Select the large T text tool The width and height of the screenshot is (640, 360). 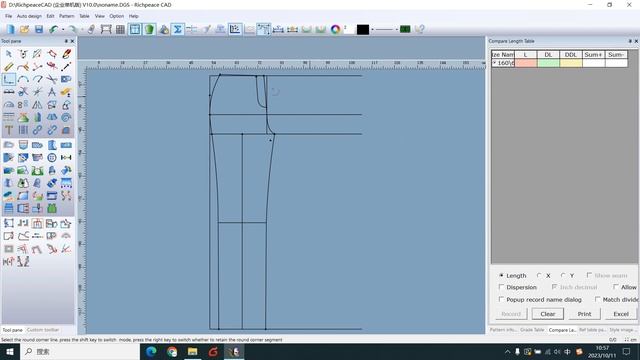click(x=9, y=130)
